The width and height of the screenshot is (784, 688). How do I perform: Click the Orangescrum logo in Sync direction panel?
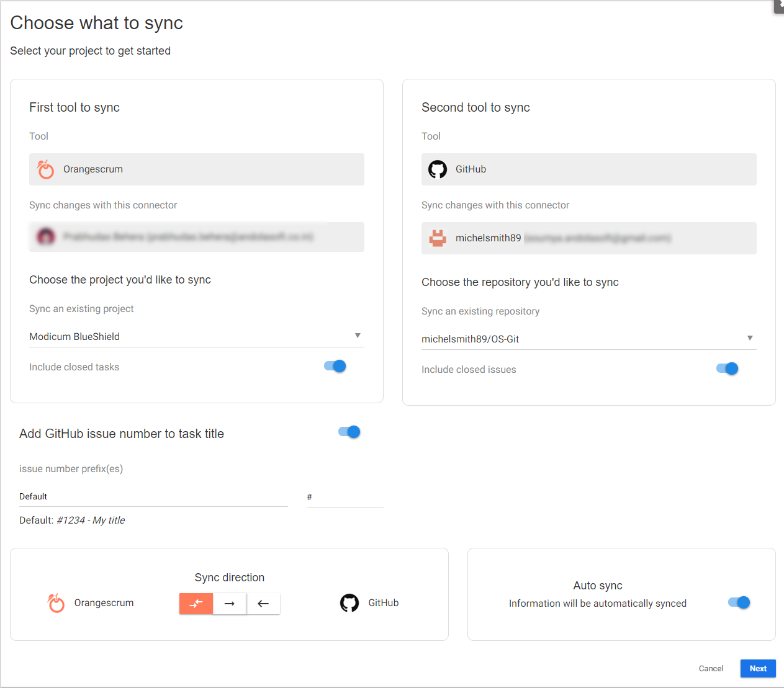point(56,603)
